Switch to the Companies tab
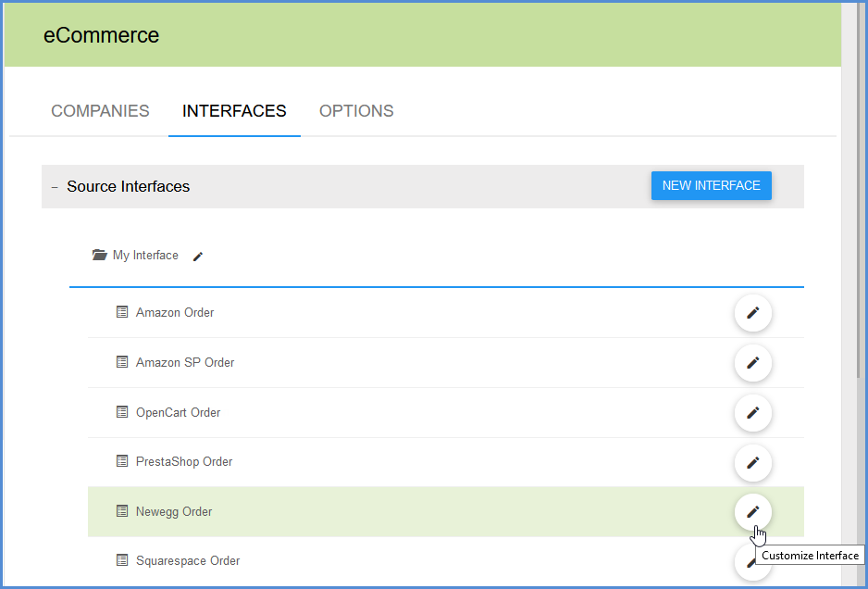The height and width of the screenshot is (589, 868). click(x=100, y=111)
